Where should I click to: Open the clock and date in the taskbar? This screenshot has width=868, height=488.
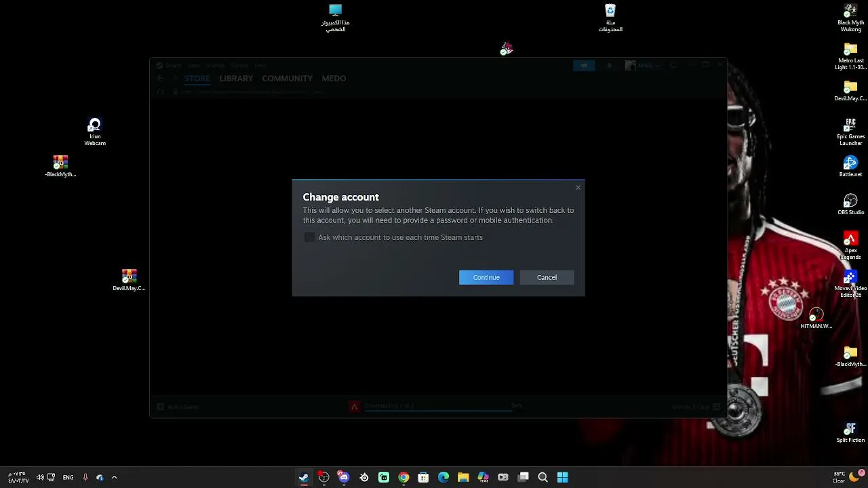click(x=18, y=477)
